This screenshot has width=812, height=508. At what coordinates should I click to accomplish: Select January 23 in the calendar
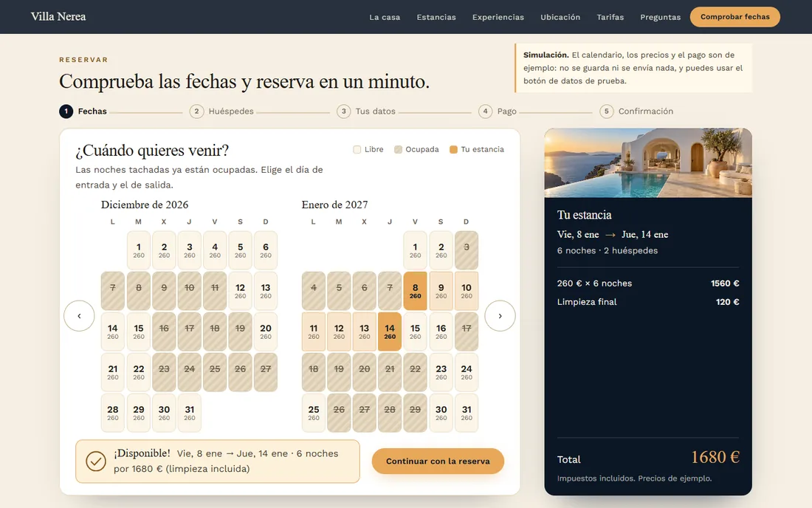click(x=441, y=372)
